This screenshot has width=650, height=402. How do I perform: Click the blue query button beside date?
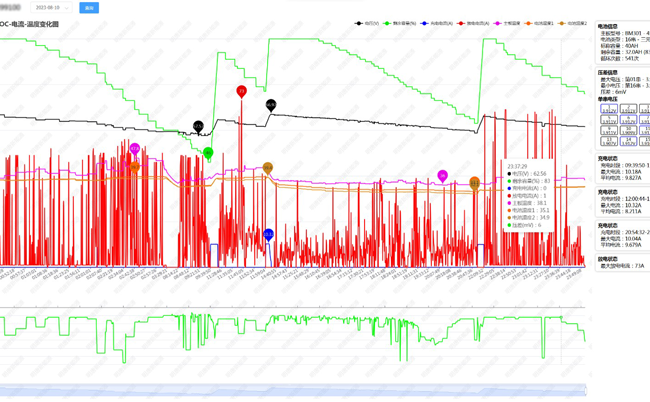[x=89, y=7]
